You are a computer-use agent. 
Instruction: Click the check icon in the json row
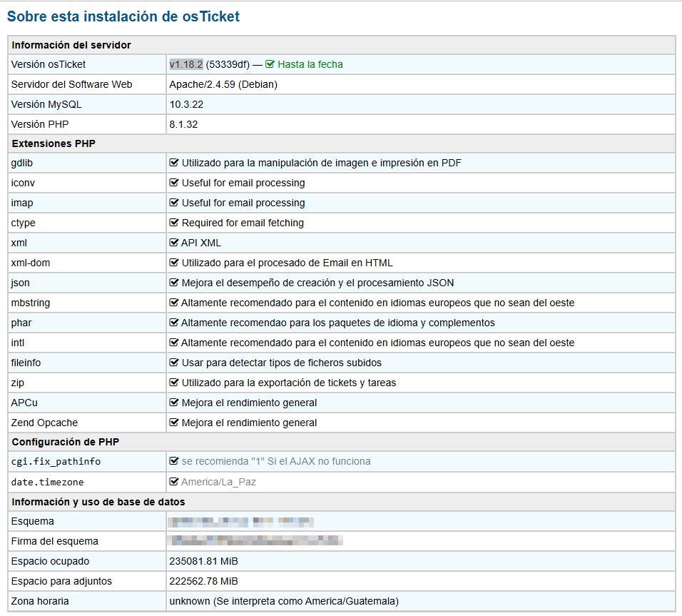(174, 283)
